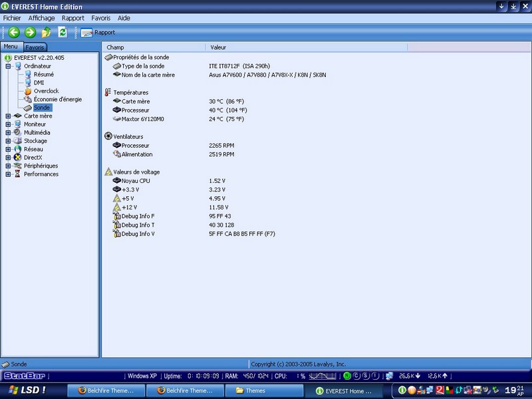Open the Fichier menu
532x399 pixels.
(x=12, y=18)
